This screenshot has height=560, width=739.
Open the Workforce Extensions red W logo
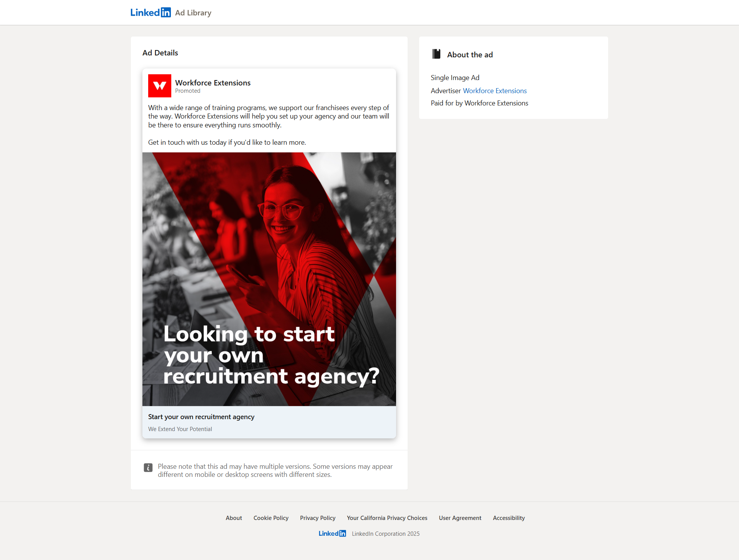tap(160, 86)
